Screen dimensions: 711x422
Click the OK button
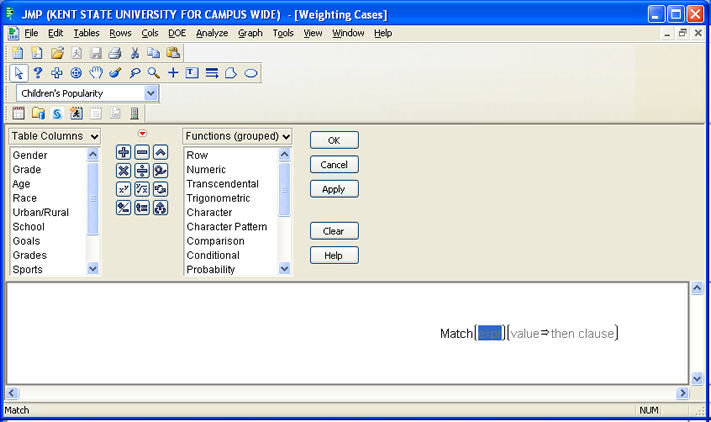coord(334,141)
